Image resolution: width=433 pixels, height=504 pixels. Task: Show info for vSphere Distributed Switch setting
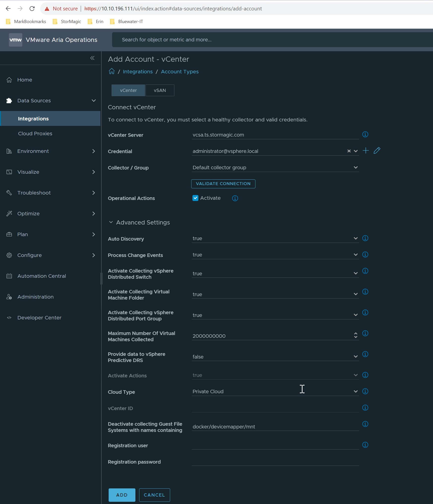(365, 271)
